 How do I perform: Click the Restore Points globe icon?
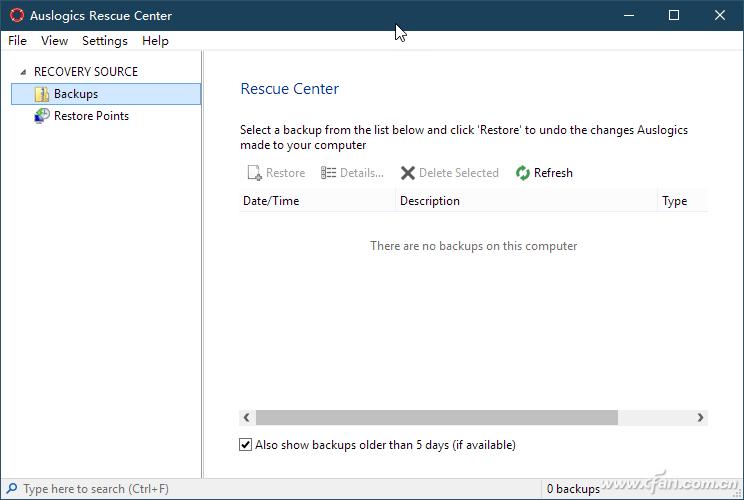coord(42,116)
